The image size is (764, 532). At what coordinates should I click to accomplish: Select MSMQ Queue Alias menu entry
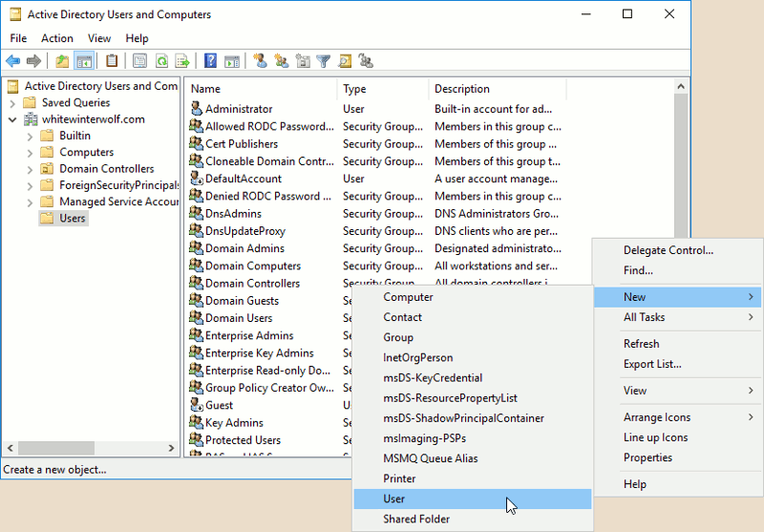[x=472, y=458]
